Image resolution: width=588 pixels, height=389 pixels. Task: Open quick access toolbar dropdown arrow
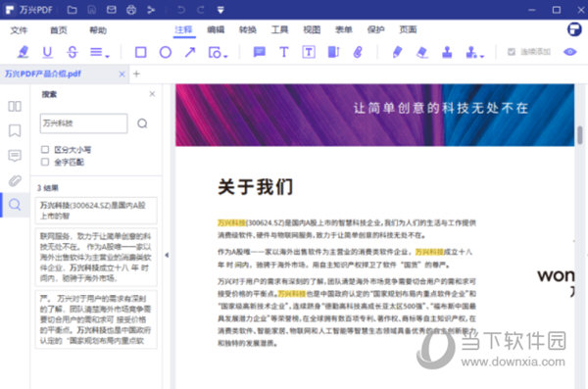coord(220,10)
